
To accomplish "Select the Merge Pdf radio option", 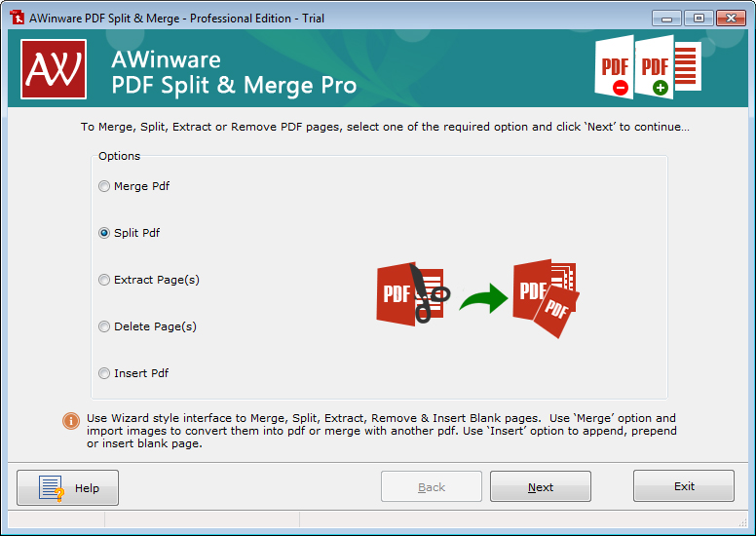I will 134,186.
